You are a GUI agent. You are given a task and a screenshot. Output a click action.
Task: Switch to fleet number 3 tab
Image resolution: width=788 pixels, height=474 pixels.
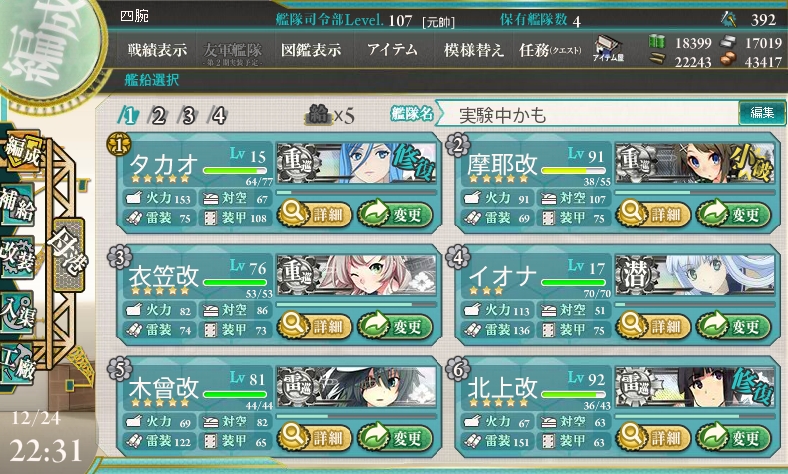point(188,116)
